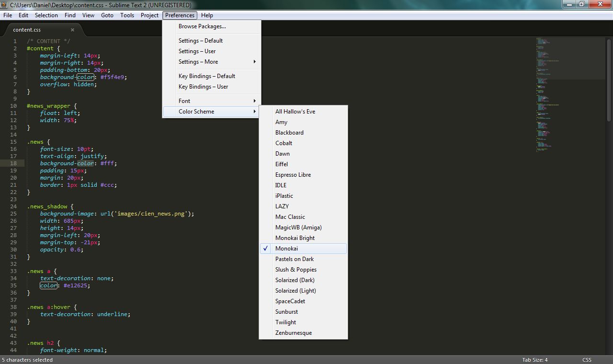Choose the Dawn color scheme
The height and width of the screenshot is (364, 613).
click(x=303, y=154)
